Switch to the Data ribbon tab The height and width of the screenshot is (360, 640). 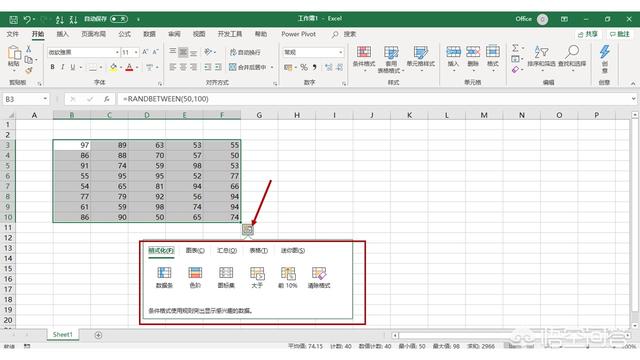click(x=149, y=34)
